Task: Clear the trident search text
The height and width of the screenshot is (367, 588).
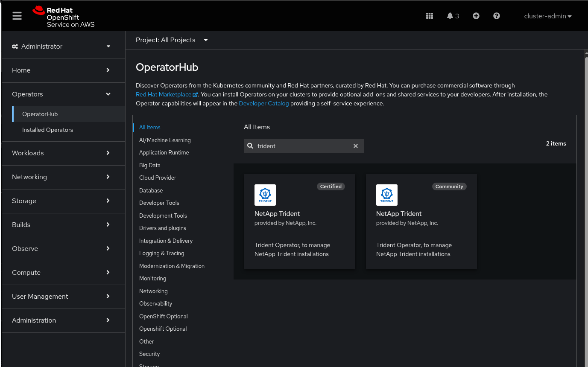Action: point(356,146)
